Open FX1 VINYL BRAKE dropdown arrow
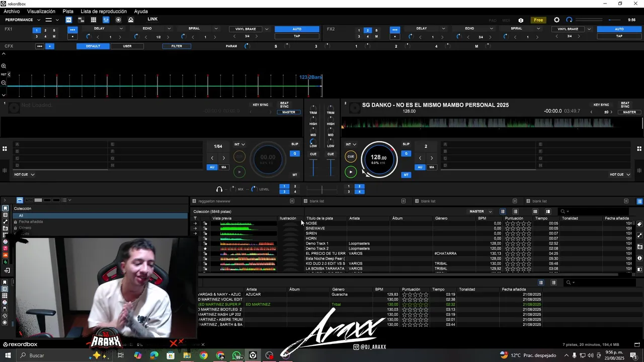644x362 pixels. [267, 29]
